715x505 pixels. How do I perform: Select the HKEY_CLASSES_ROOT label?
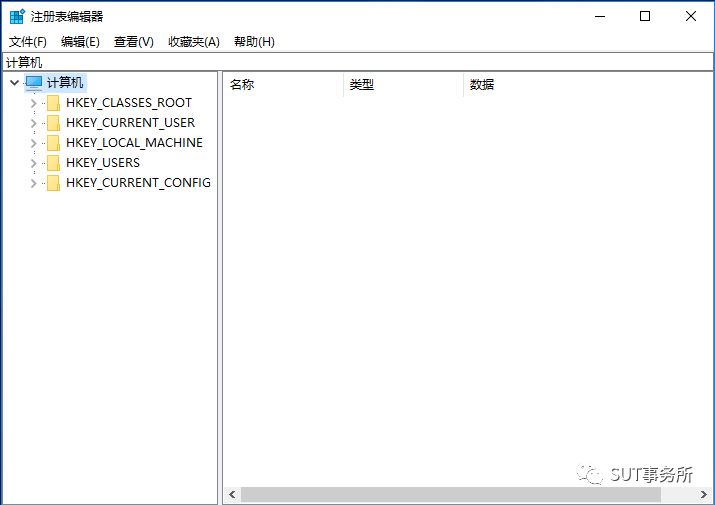(x=129, y=103)
